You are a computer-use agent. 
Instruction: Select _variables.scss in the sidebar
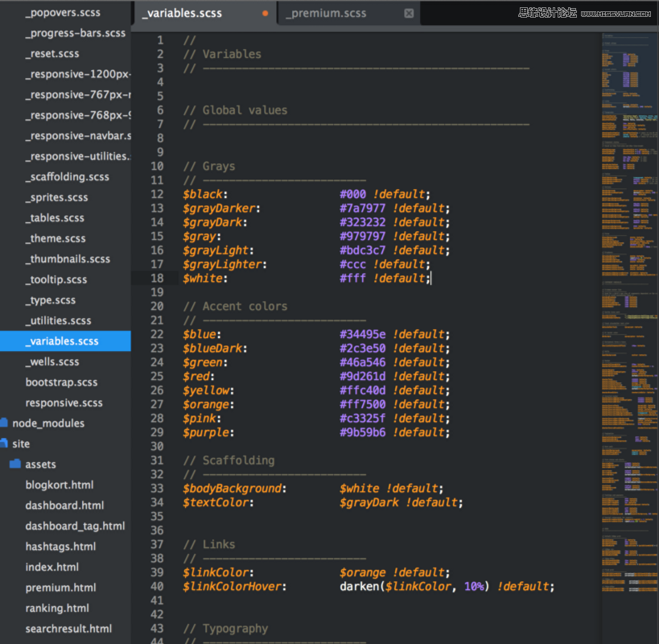pyautogui.click(x=62, y=341)
